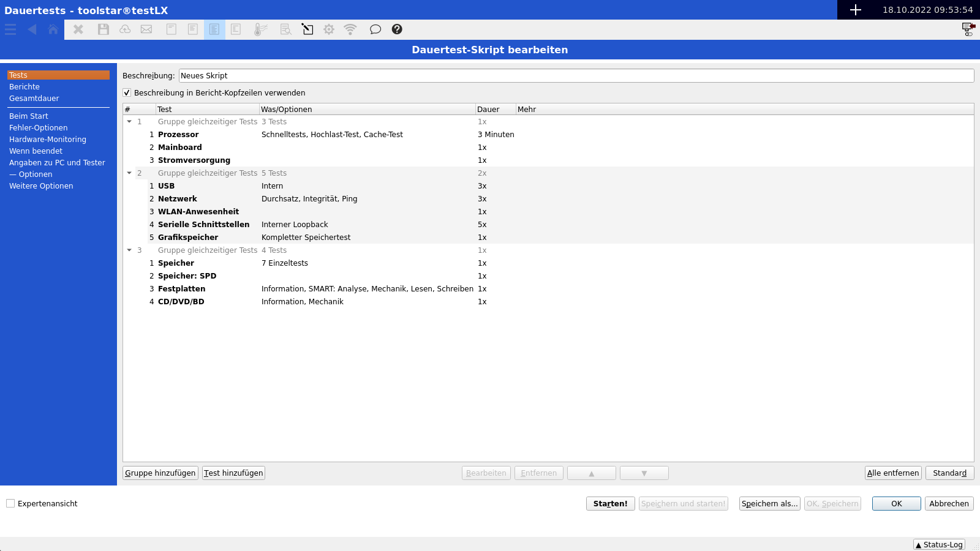Click the help question mark icon
The width and height of the screenshot is (980, 551).
pos(397,29)
